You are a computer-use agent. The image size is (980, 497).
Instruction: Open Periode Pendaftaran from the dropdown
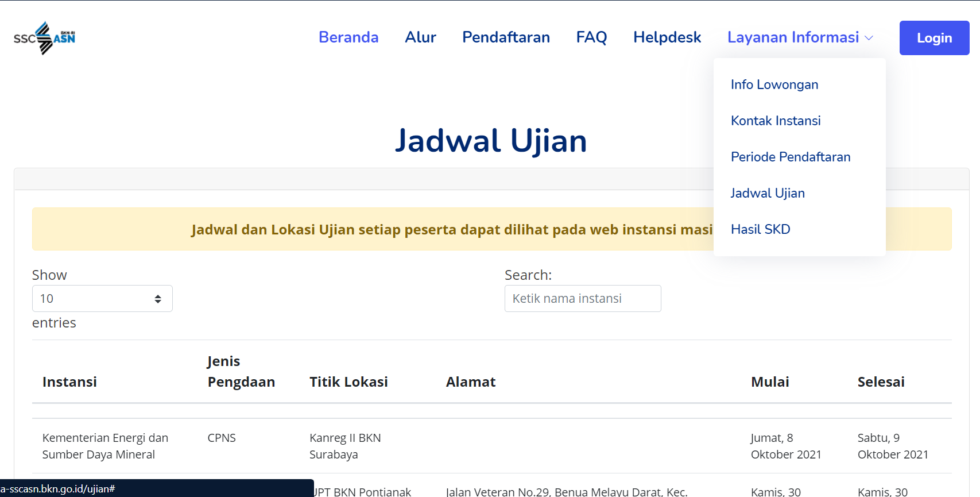point(791,157)
